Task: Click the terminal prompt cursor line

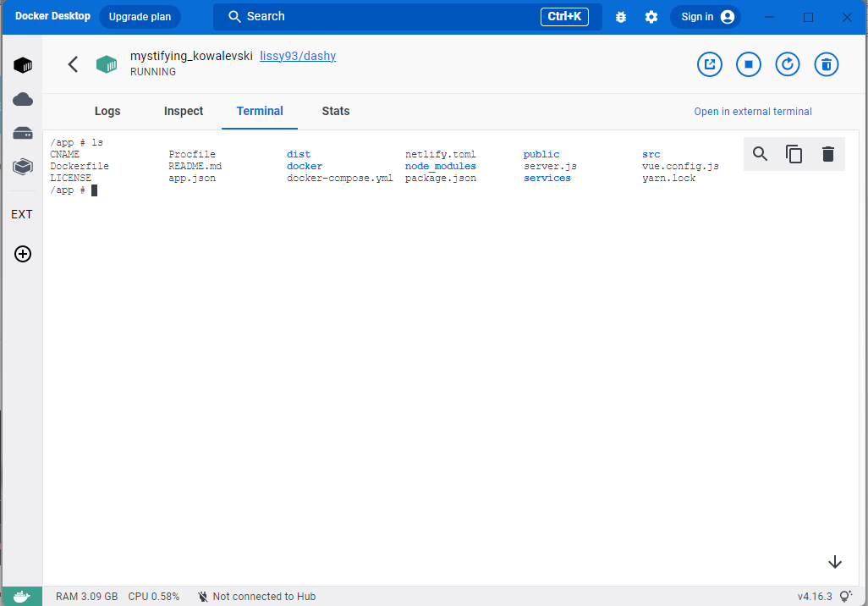Action: pos(74,190)
